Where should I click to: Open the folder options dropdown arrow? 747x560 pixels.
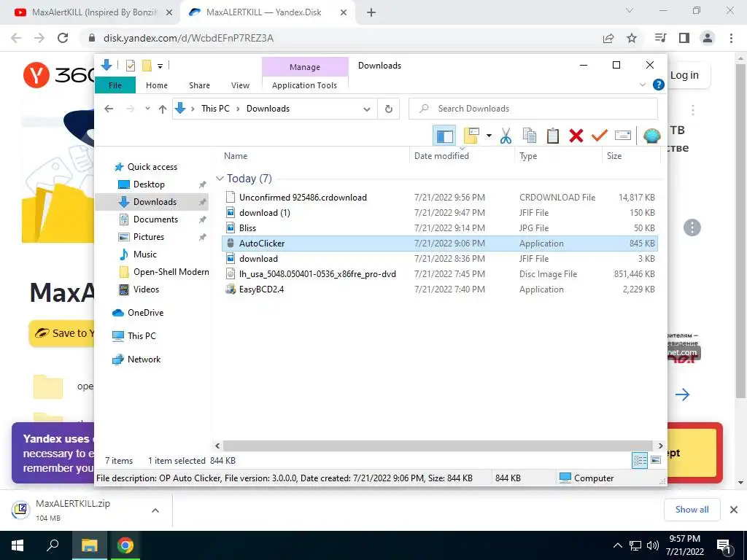(489, 136)
